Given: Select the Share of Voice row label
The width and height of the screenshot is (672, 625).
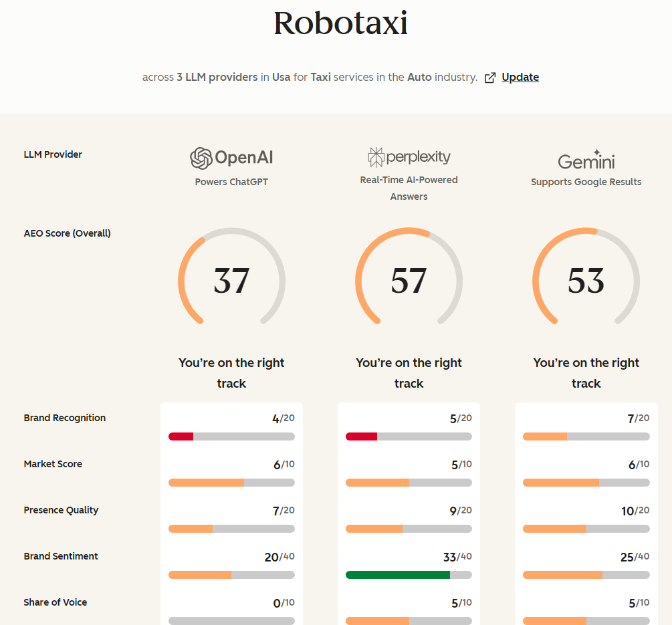Looking at the screenshot, I should click(x=55, y=602).
